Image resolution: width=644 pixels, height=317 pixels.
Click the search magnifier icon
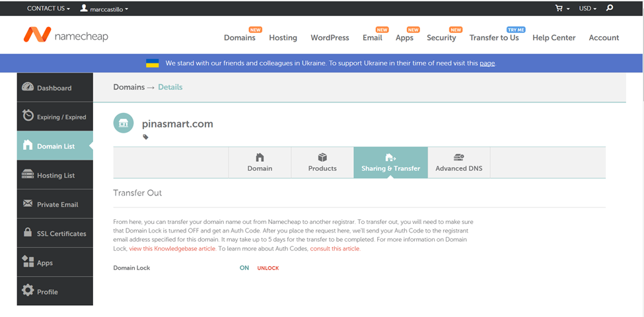click(x=610, y=8)
